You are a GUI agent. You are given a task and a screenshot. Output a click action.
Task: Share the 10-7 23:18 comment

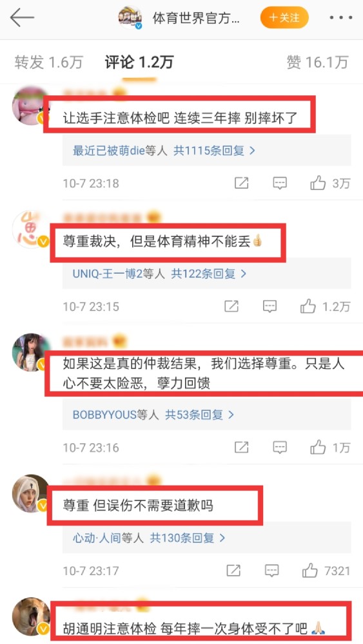click(241, 183)
